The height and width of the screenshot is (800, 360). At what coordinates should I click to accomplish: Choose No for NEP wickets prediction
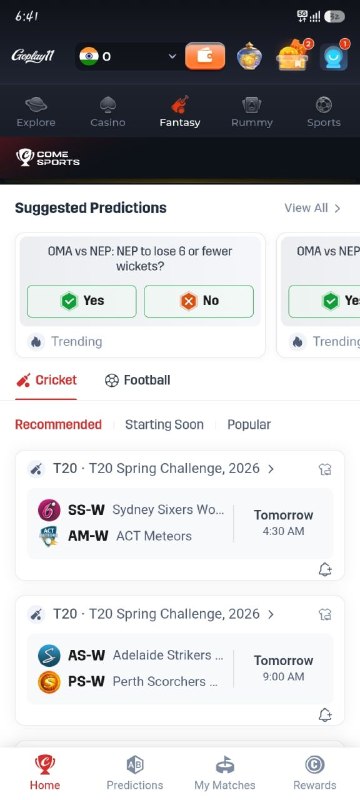tap(199, 301)
